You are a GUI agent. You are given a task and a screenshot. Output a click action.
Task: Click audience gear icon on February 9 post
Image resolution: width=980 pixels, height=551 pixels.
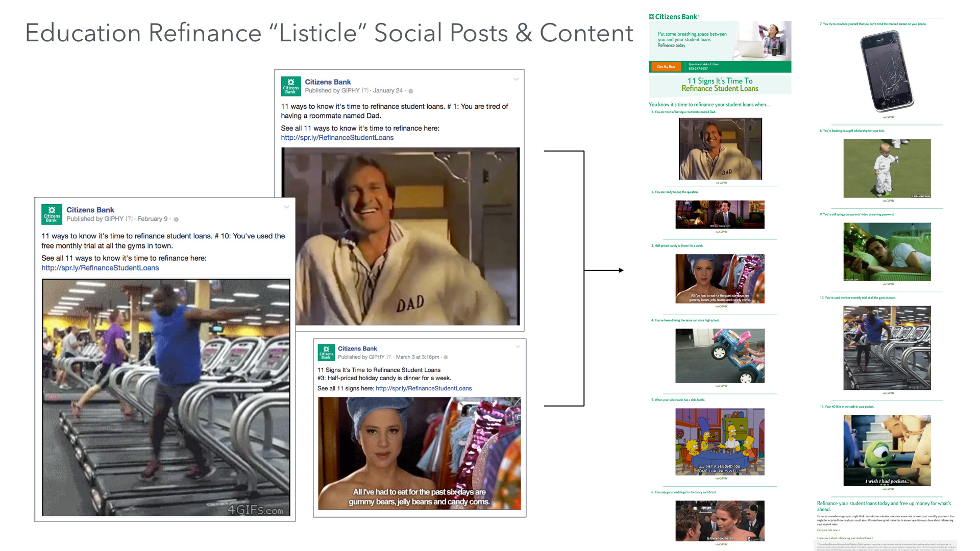point(176,219)
